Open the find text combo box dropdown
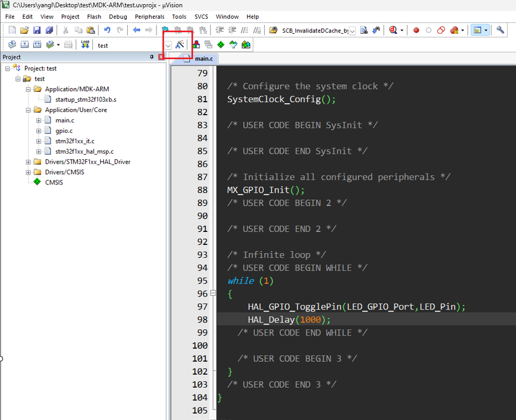 point(352,31)
